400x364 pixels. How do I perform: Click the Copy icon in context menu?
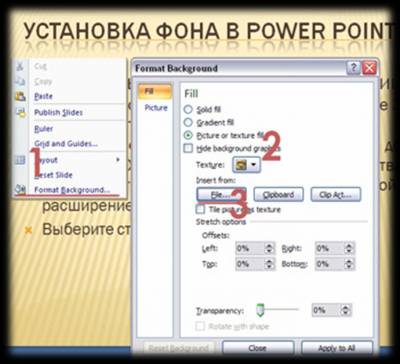coord(20,81)
